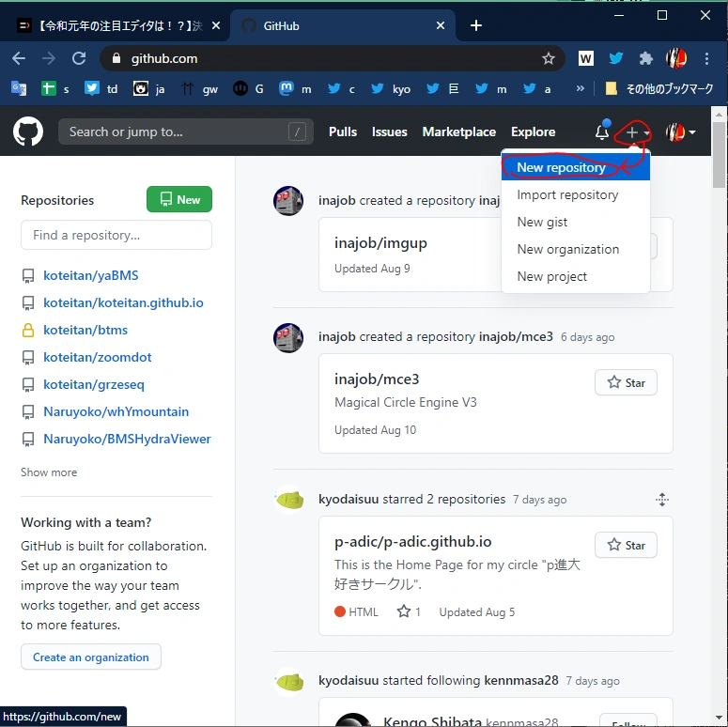Bookmark this page with star icon
Viewport: 728px width, 727px height.
[x=549, y=58]
